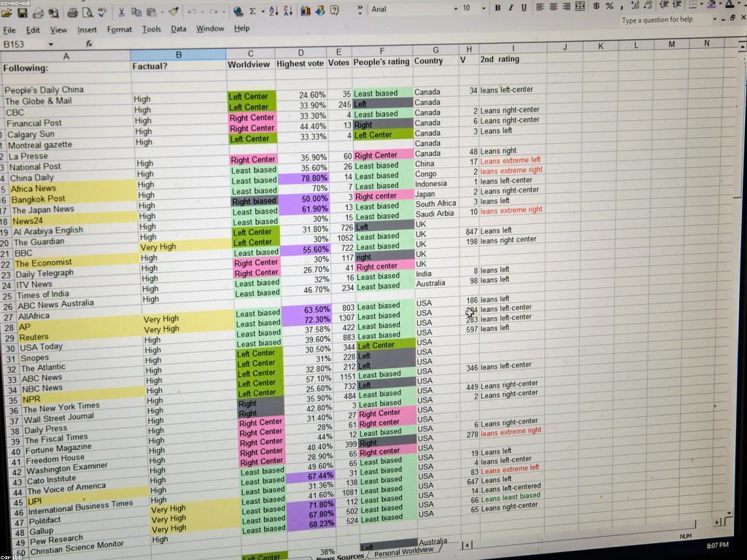Screen dimensions: 747x560
Task: Open the Format menu
Action: 119,29
